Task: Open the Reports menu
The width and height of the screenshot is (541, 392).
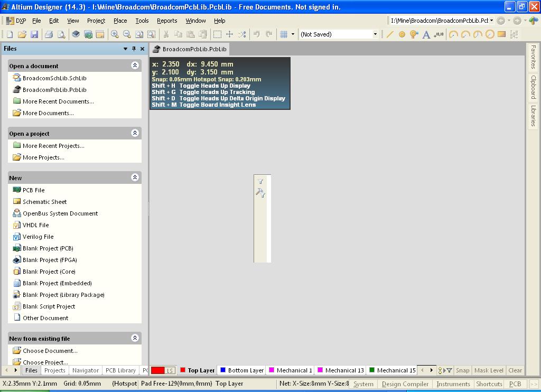Action: (167, 21)
